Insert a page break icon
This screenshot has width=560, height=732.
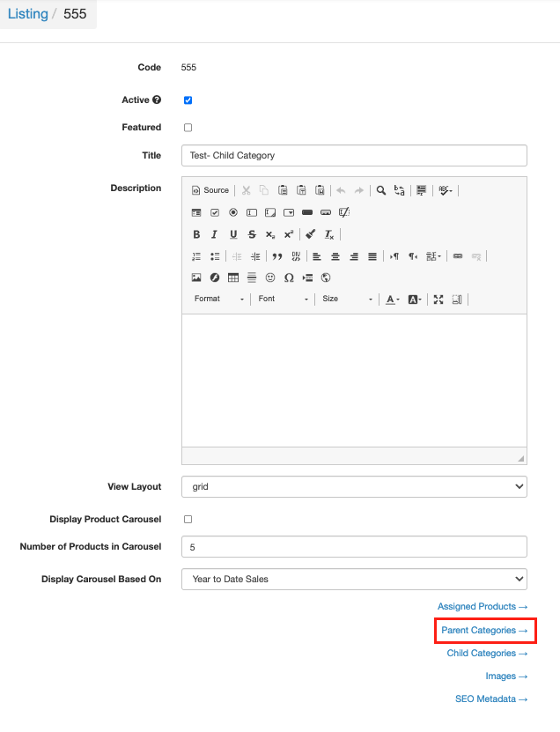307,277
